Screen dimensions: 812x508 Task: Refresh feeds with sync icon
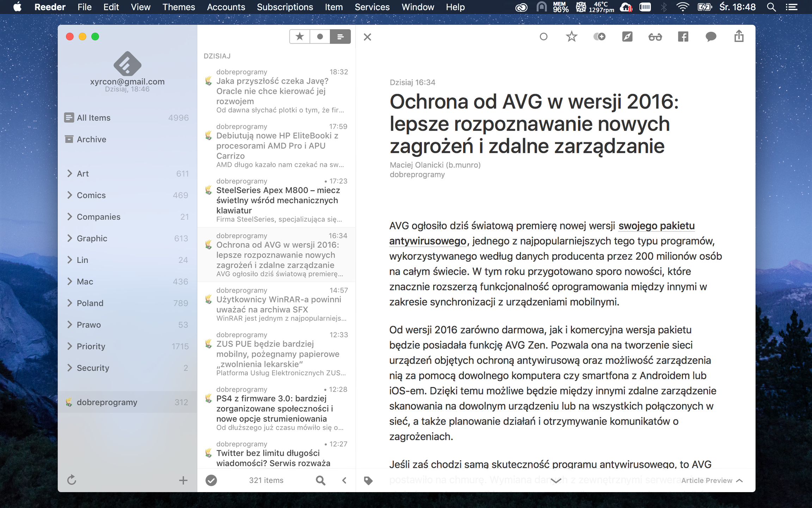[x=72, y=480]
